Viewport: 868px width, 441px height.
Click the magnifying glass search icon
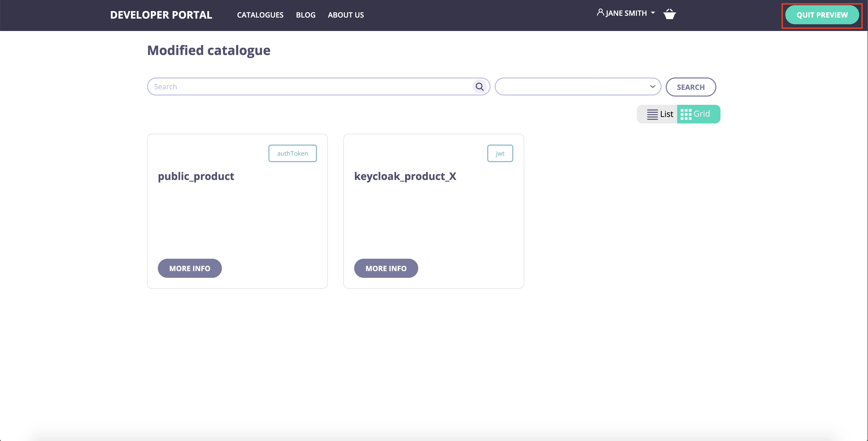pos(479,87)
